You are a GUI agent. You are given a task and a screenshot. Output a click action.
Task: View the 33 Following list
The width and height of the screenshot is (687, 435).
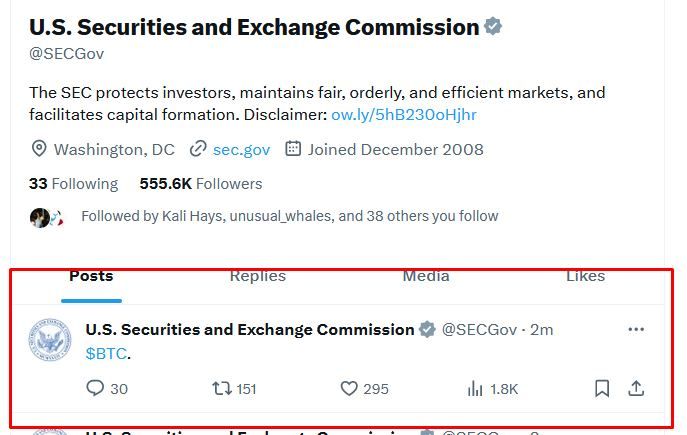pyautogui.click(x=73, y=184)
